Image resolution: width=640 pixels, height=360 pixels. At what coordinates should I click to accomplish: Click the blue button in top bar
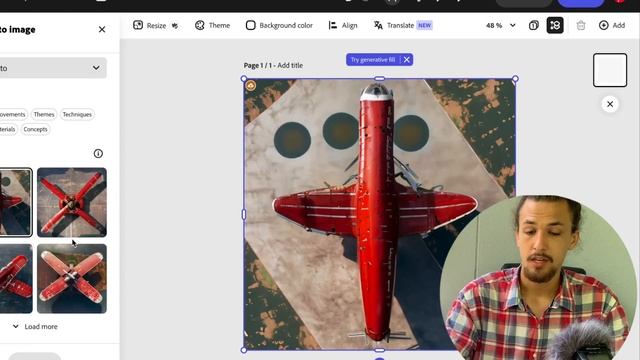click(580, 2)
